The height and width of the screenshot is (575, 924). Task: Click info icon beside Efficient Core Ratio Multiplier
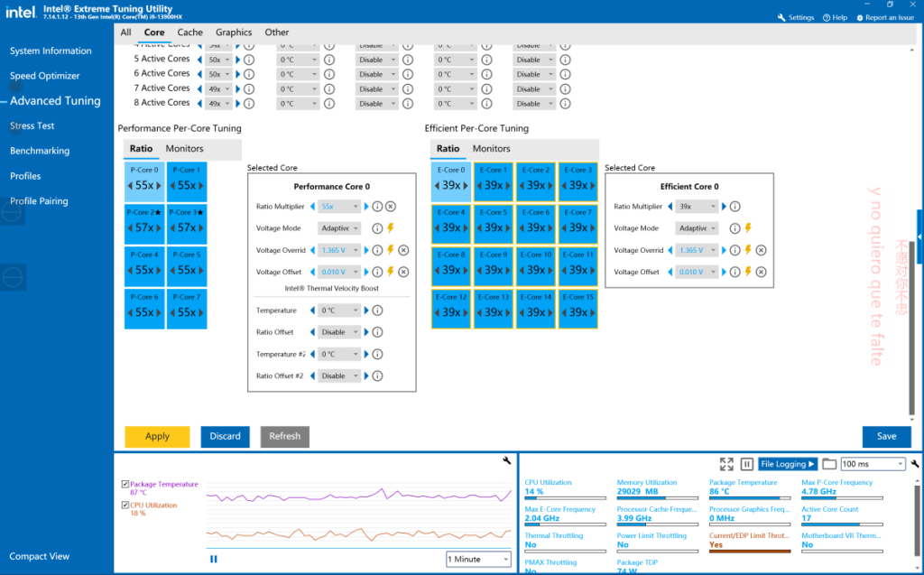735,207
